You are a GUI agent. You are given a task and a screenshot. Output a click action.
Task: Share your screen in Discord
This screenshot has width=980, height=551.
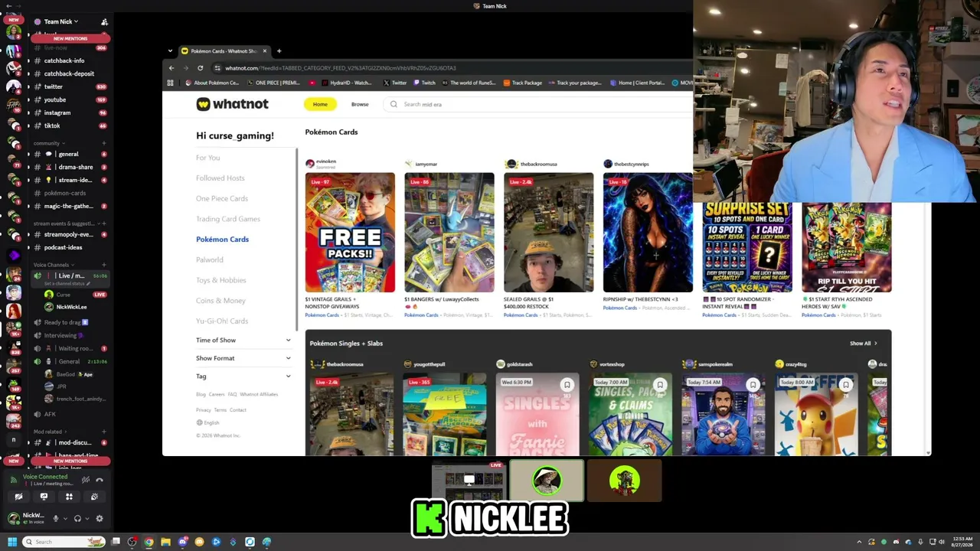[x=44, y=497]
